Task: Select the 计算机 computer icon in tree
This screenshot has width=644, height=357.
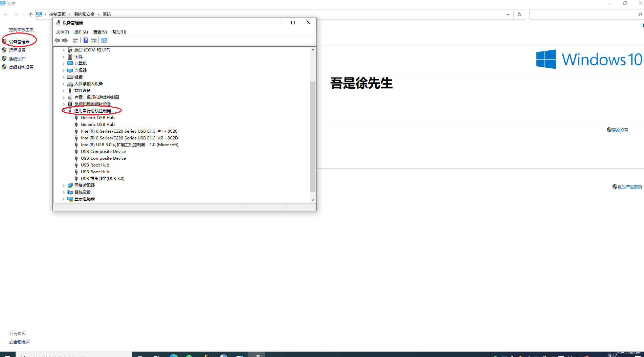Action: (70, 64)
